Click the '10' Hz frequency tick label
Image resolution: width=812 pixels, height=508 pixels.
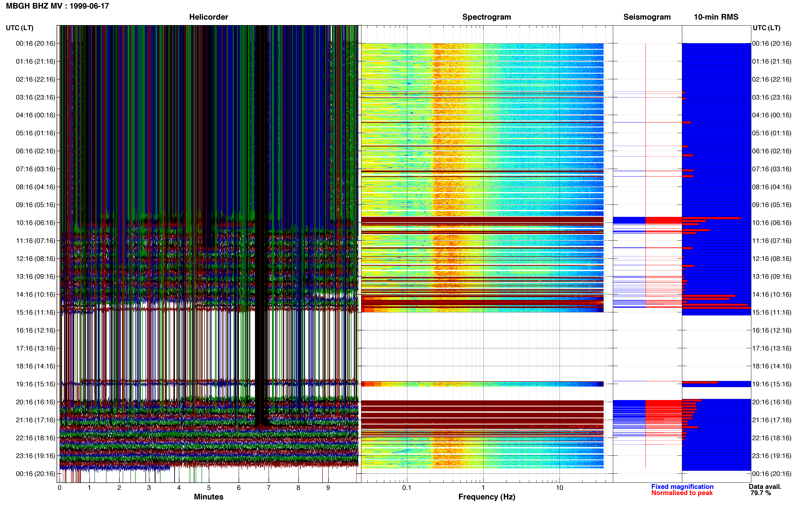point(559,487)
